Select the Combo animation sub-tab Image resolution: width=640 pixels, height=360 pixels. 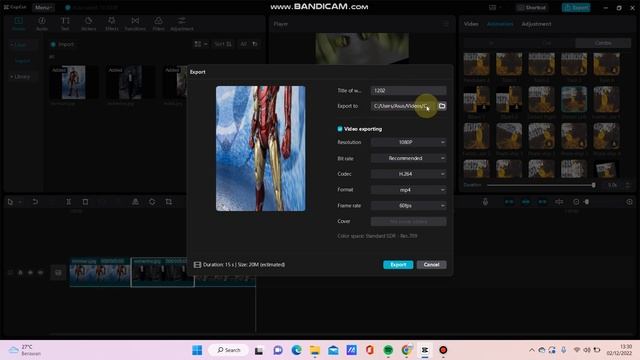point(603,43)
